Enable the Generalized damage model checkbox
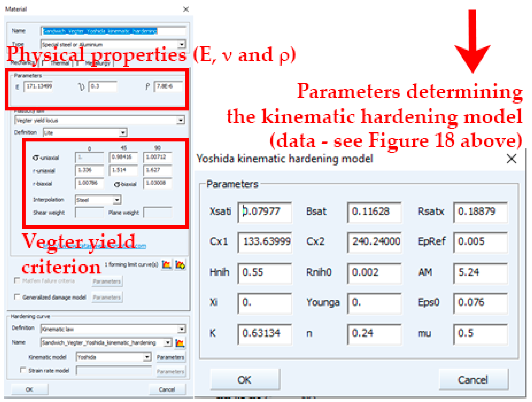The image size is (532, 402). 17,297
